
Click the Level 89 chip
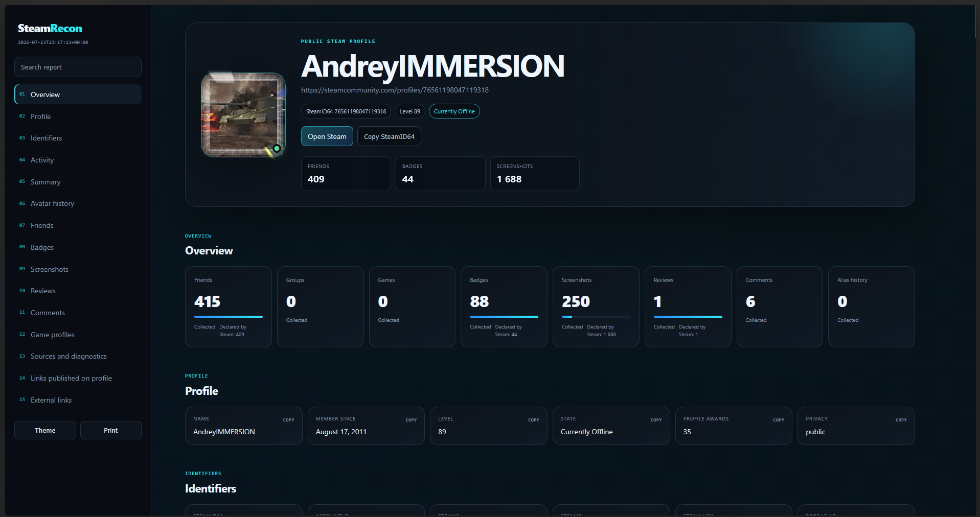click(x=410, y=111)
